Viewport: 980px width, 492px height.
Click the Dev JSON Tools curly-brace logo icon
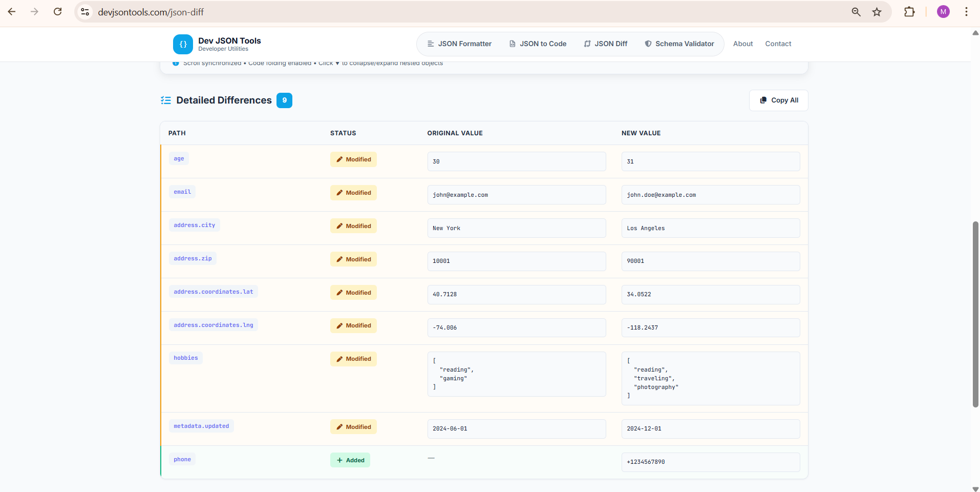pyautogui.click(x=183, y=44)
